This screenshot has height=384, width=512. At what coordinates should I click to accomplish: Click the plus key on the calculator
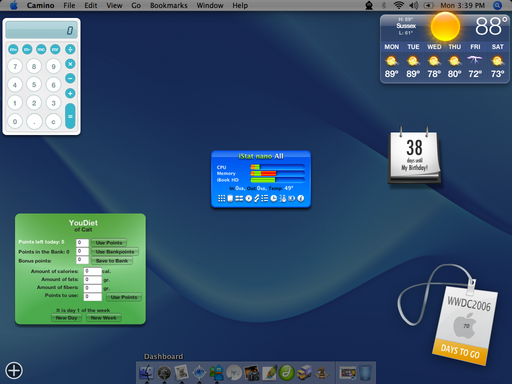[70, 93]
